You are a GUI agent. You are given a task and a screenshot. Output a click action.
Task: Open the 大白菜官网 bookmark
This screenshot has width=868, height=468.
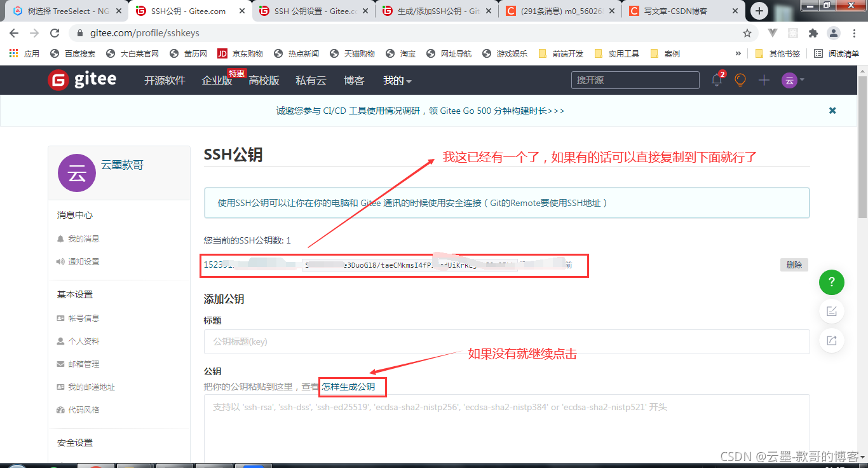132,54
